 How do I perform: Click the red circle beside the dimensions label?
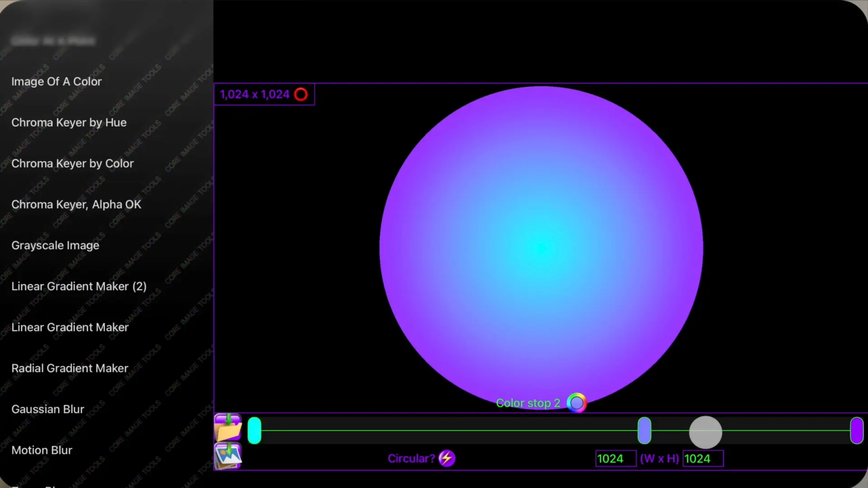click(x=301, y=94)
